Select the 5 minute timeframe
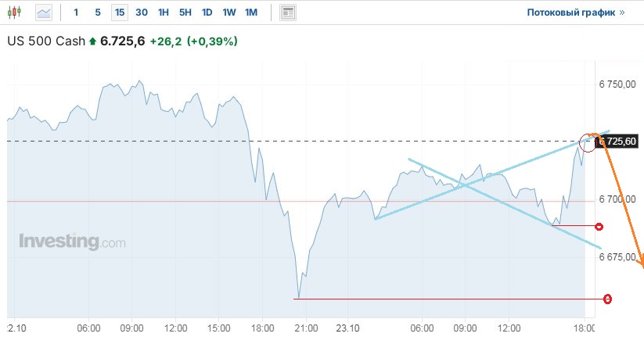 tap(97, 13)
